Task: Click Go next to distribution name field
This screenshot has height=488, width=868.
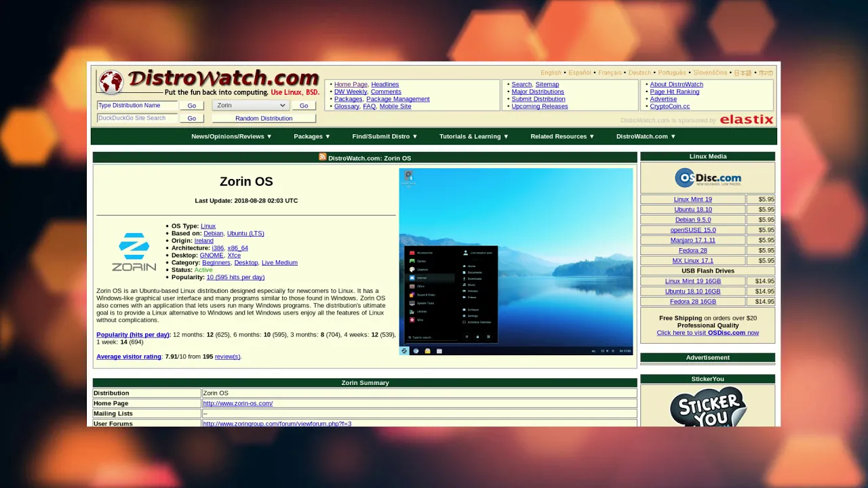Action: [x=192, y=106]
